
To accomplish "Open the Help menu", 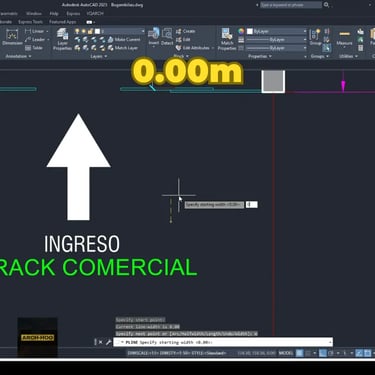I will point(54,14).
